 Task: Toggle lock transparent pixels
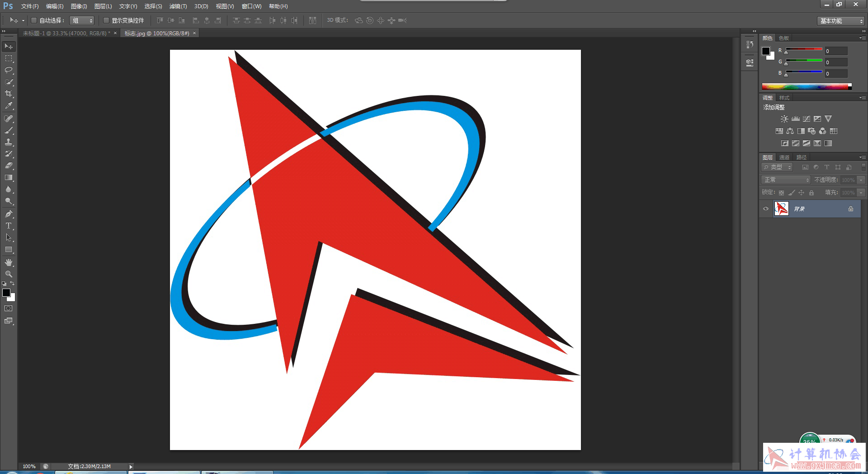(781, 193)
